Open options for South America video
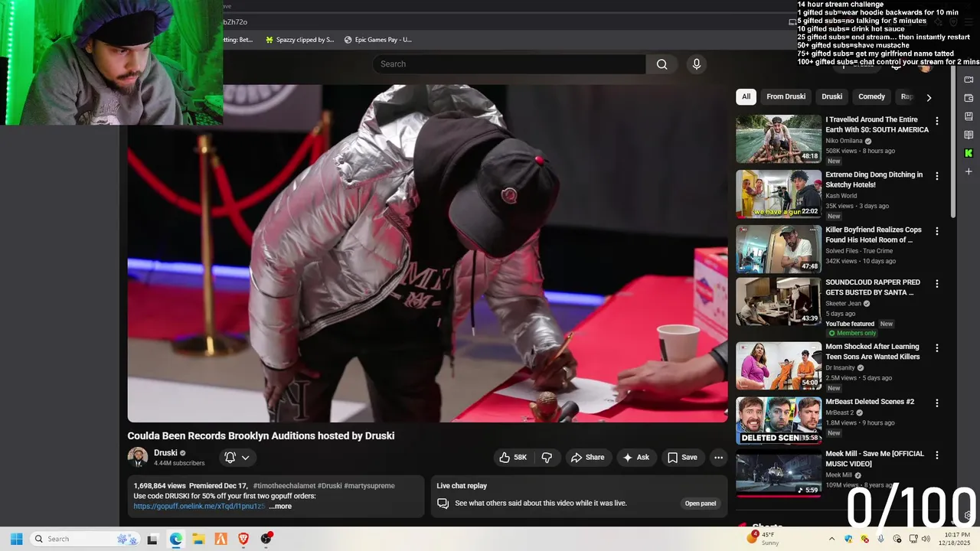 936,121
